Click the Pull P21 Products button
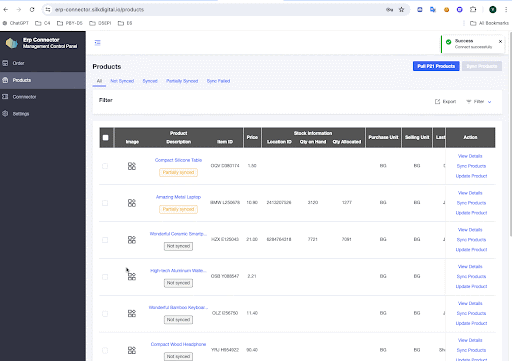This screenshot has width=512, height=361. pos(436,66)
